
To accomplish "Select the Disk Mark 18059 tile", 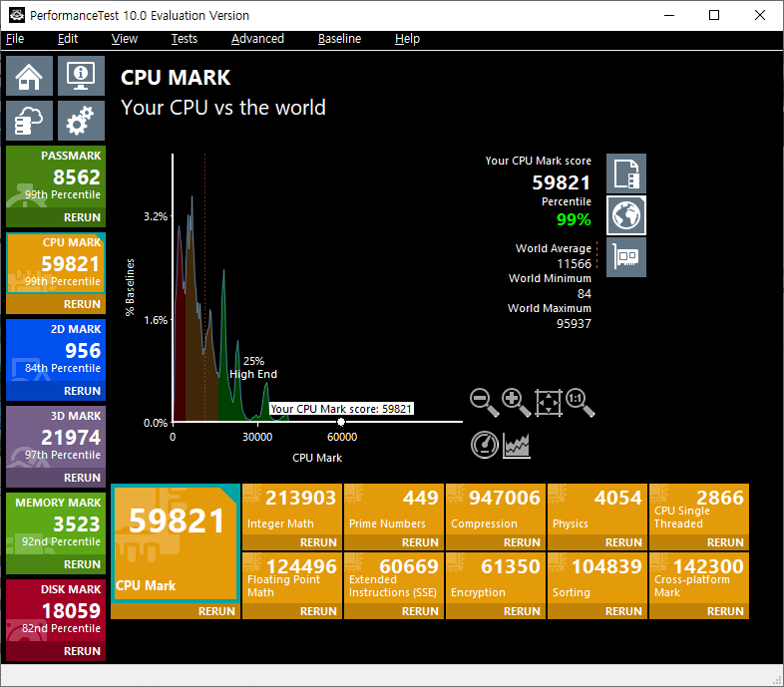I will click(56, 610).
